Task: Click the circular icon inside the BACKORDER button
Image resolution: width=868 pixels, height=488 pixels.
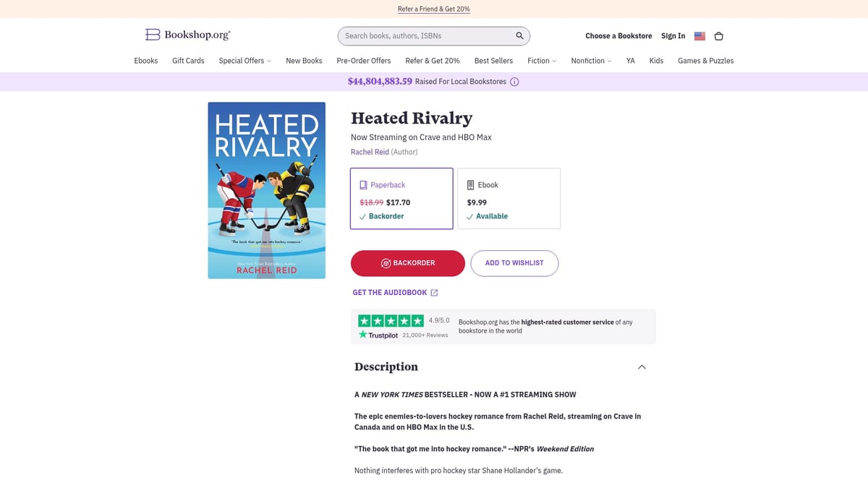Action: [386, 263]
